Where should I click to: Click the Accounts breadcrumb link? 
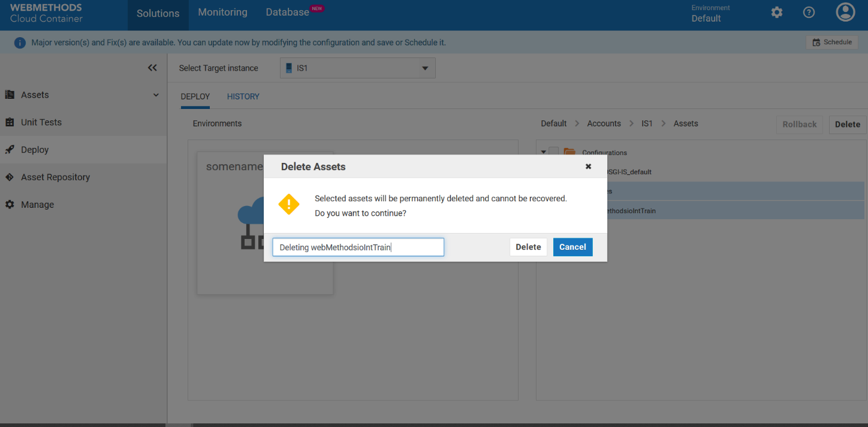(604, 123)
